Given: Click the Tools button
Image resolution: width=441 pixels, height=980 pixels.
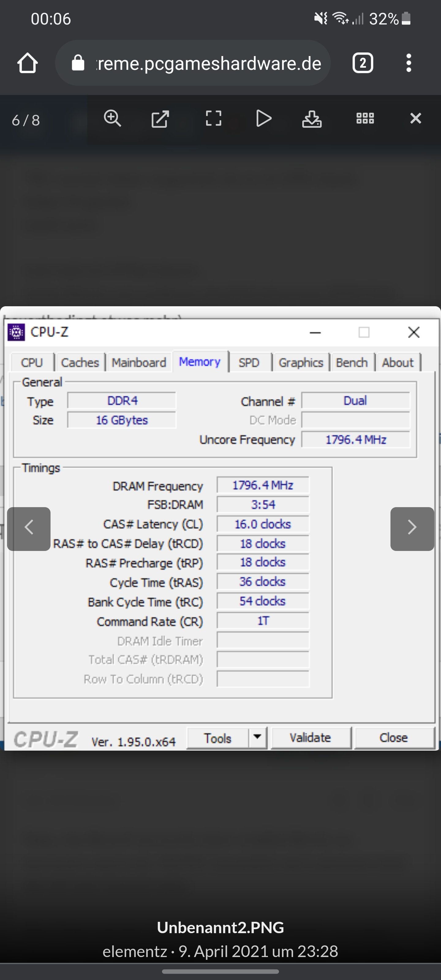Looking at the screenshot, I should point(218,738).
